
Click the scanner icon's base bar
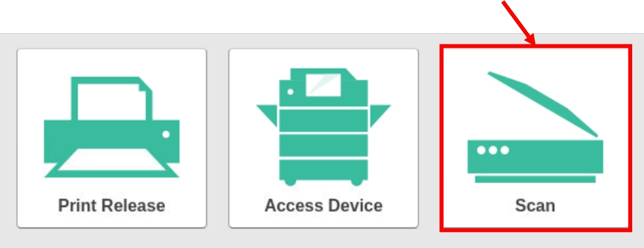(535, 179)
